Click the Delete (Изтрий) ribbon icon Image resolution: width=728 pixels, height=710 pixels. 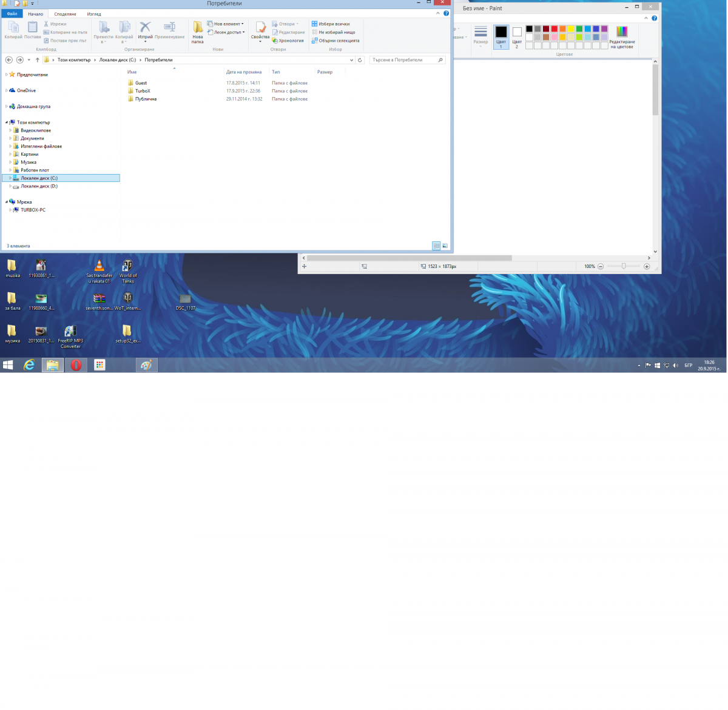coord(145,32)
